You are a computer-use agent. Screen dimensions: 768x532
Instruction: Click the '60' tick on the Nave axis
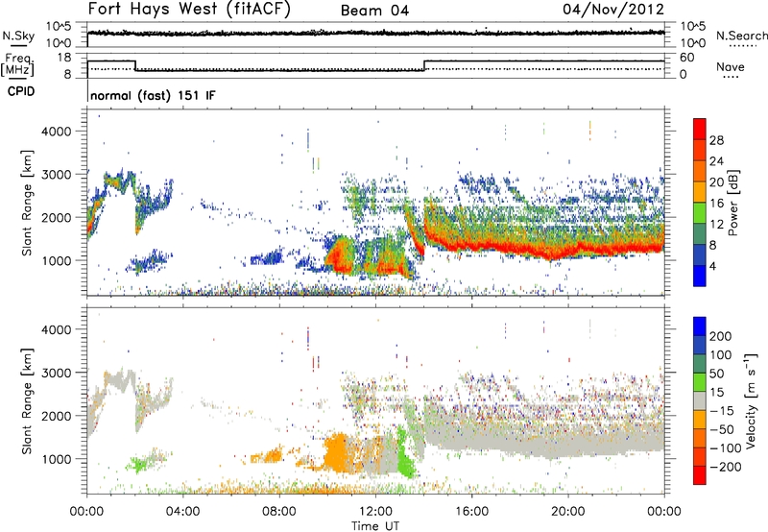[687, 58]
